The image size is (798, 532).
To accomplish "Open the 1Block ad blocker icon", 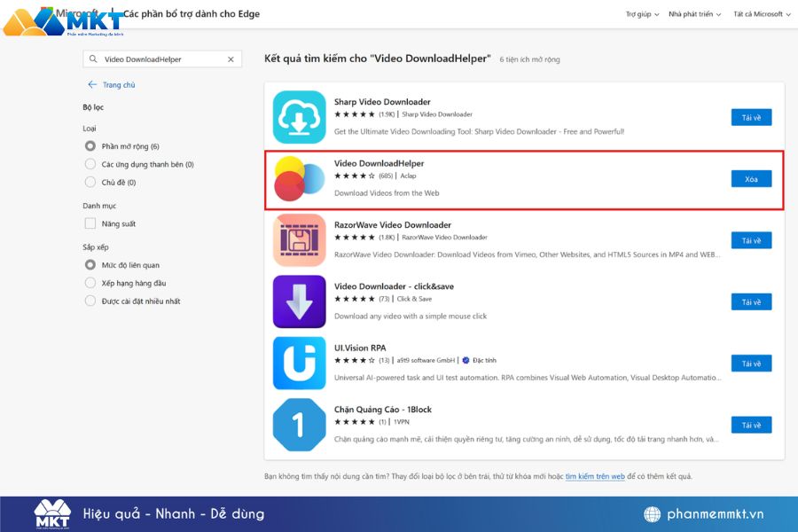I will point(300,425).
